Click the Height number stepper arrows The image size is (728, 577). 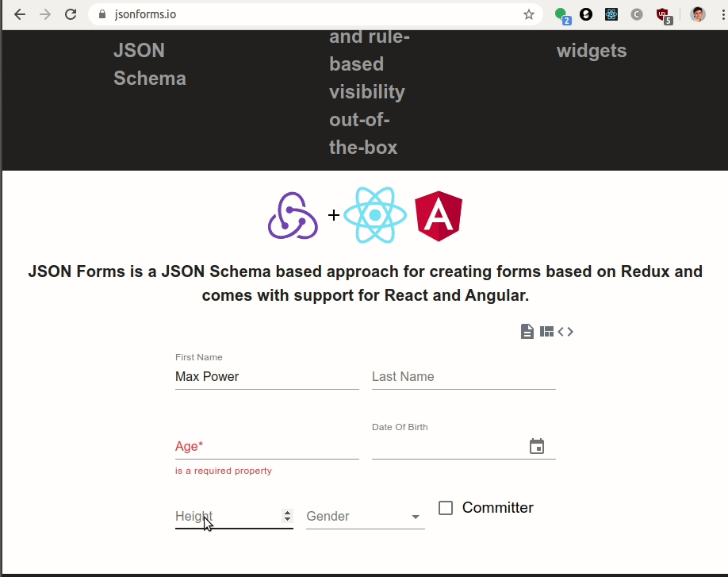pyautogui.click(x=287, y=516)
